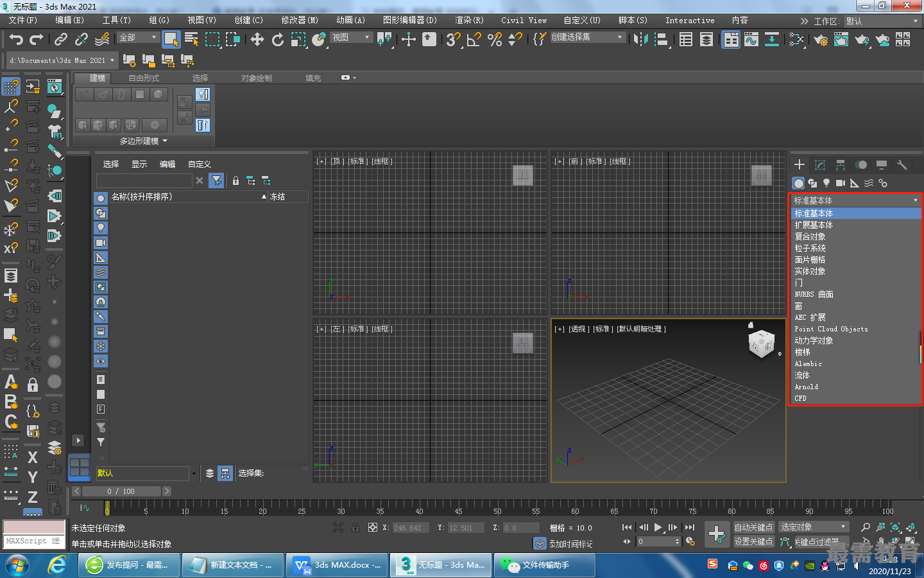Switch to the 自由形式 ribbon tab

click(x=144, y=78)
